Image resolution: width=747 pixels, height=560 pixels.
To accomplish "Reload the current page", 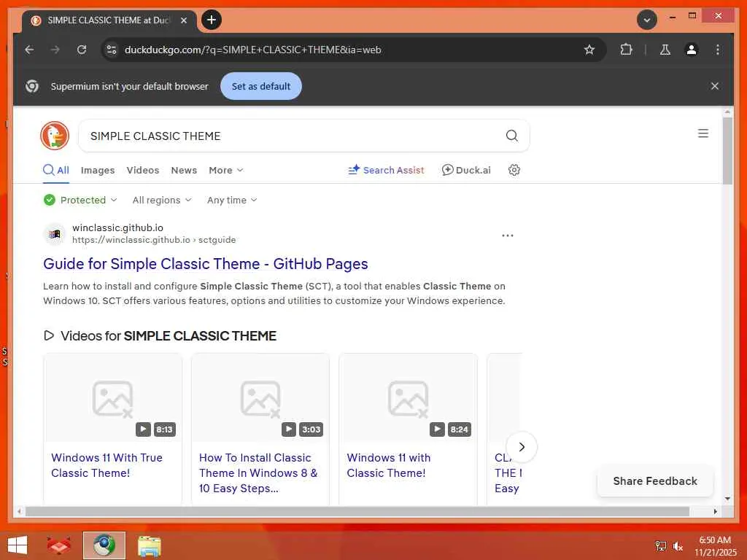I will pos(82,50).
